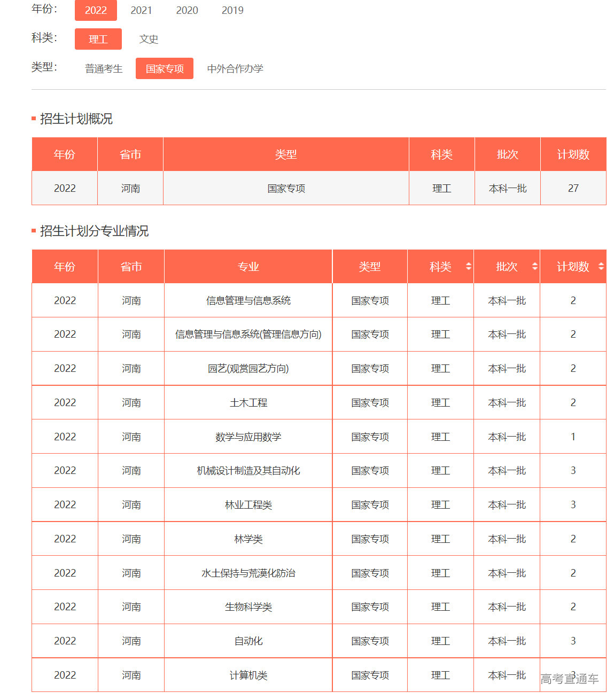Click the 国家专项 type button
This screenshot has height=700, width=614.
[164, 68]
